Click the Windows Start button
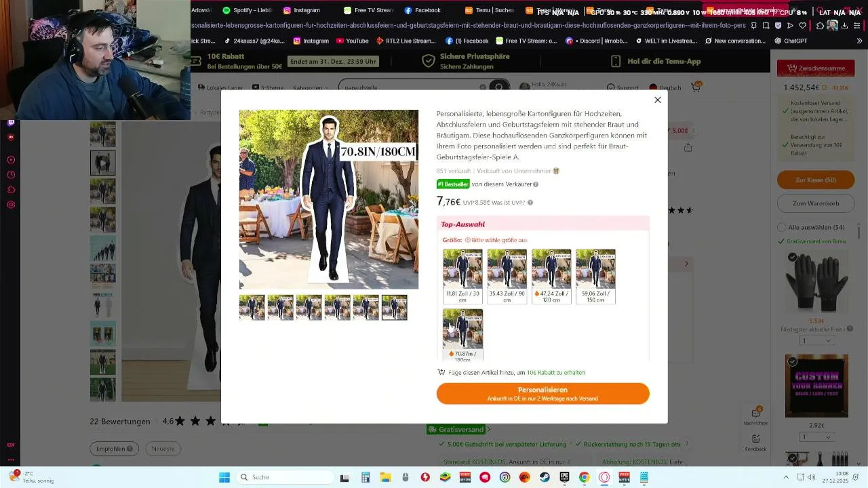The image size is (868, 488). [224, 477]
